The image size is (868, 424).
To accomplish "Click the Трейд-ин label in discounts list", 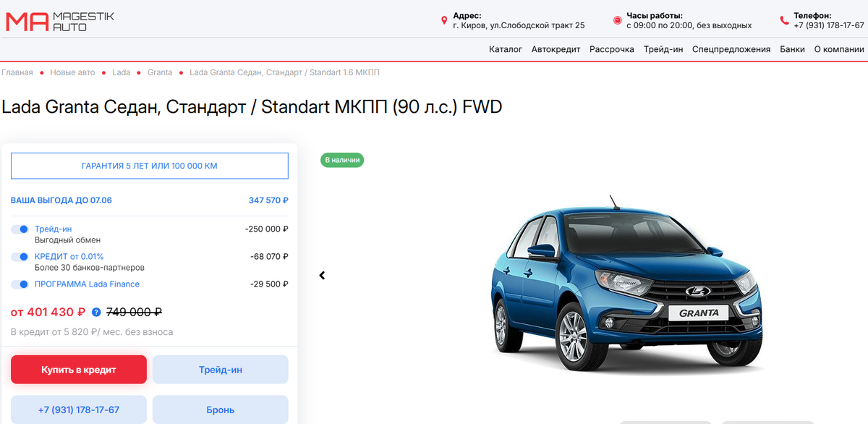I will point(54,229).
